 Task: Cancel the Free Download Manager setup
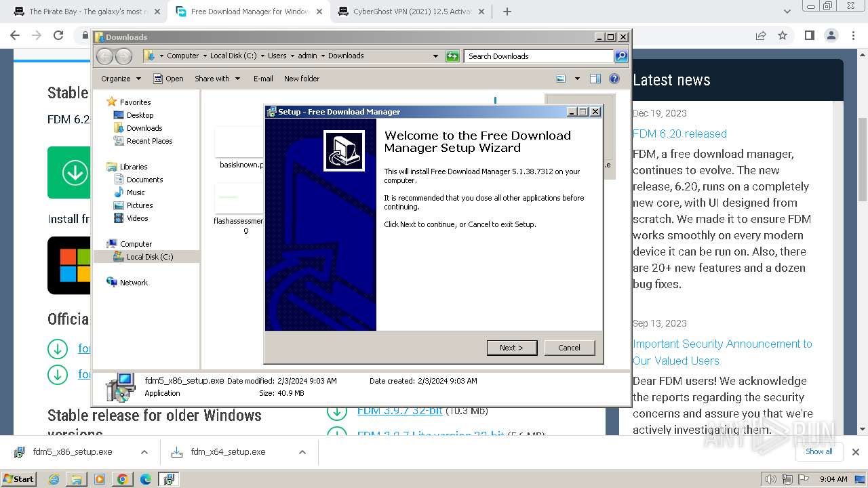click(570, 348)
